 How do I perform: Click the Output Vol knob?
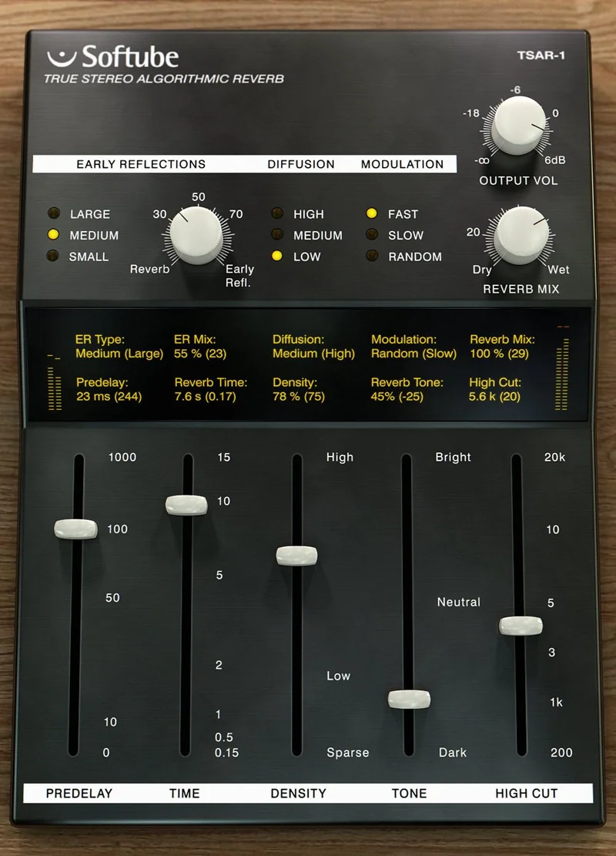coord(517,126)
